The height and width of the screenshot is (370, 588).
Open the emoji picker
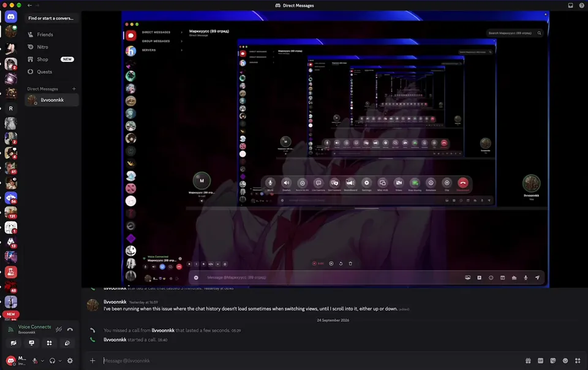(x=565, y=361)
